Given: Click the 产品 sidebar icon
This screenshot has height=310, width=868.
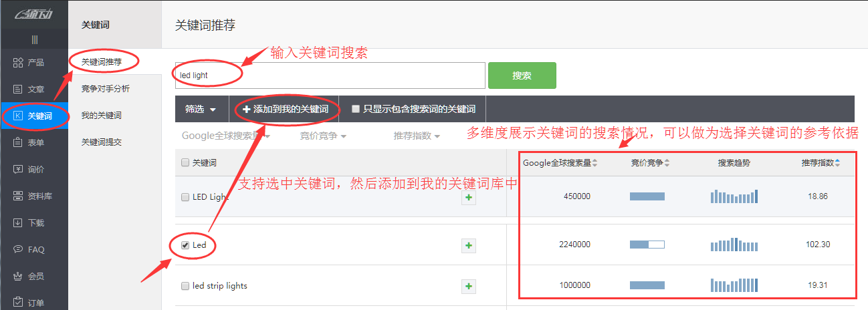Looking at the screenshot, I should pos(18,62).
